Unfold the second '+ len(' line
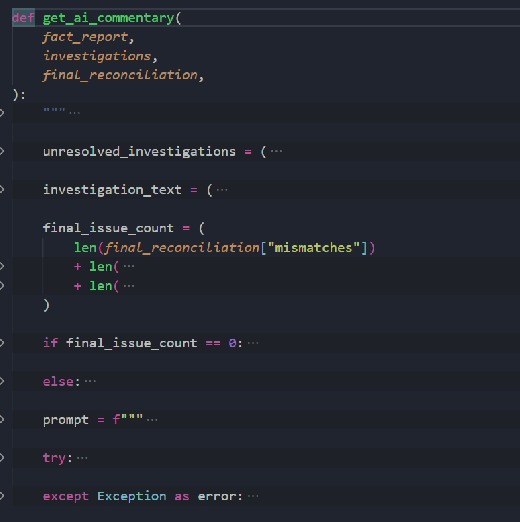The width and height of the screenshot is (520, 522). click(x=2, y=285)
